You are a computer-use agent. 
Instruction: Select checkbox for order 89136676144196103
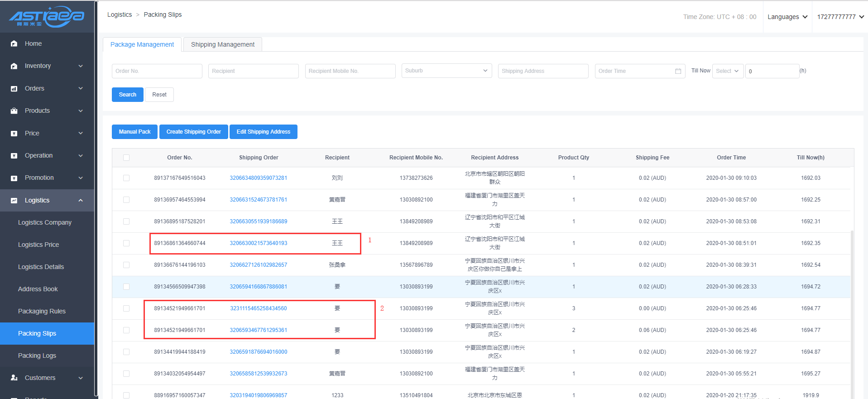pos(126,265)
